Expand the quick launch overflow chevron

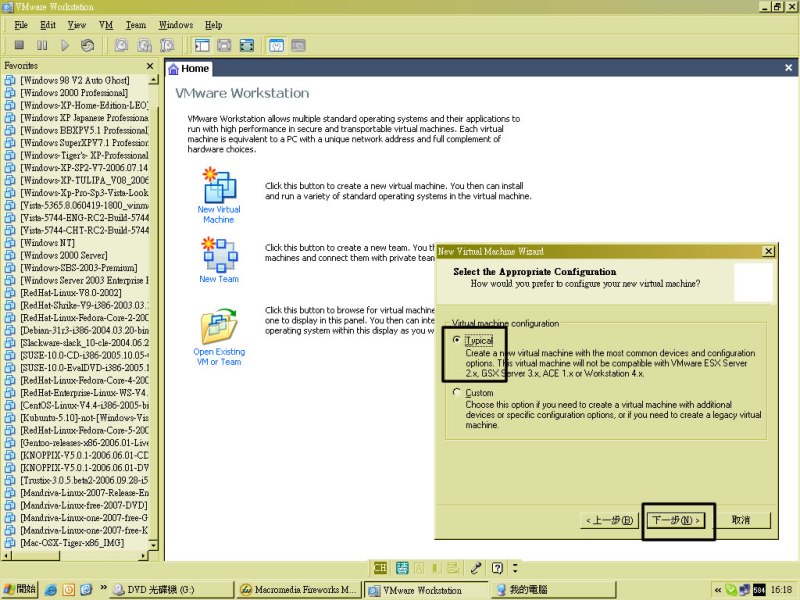103,588
